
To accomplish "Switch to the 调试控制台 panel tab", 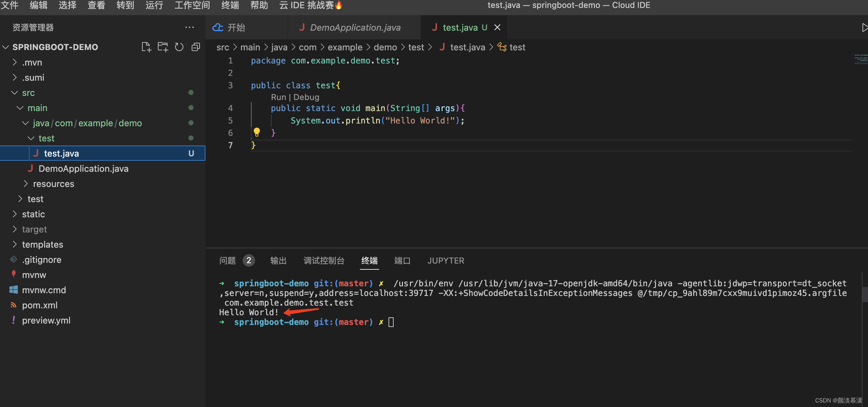I will tap(324, 260).
